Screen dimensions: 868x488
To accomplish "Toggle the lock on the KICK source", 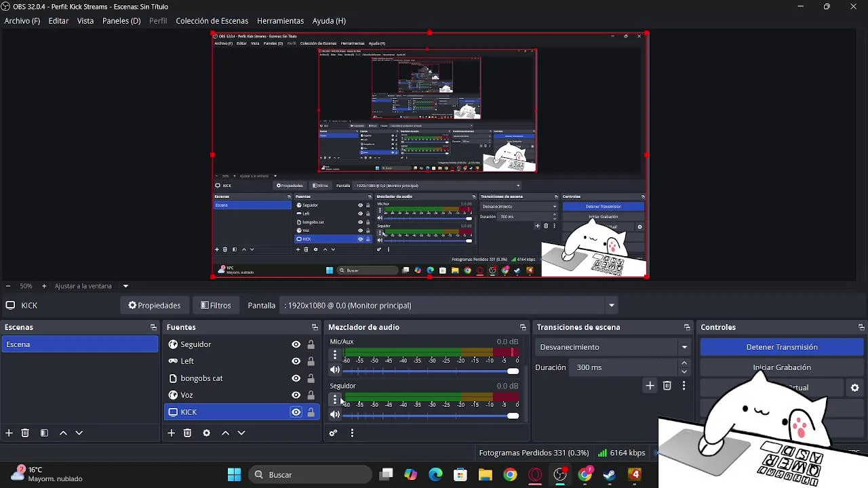I will [x=311, y=412].
